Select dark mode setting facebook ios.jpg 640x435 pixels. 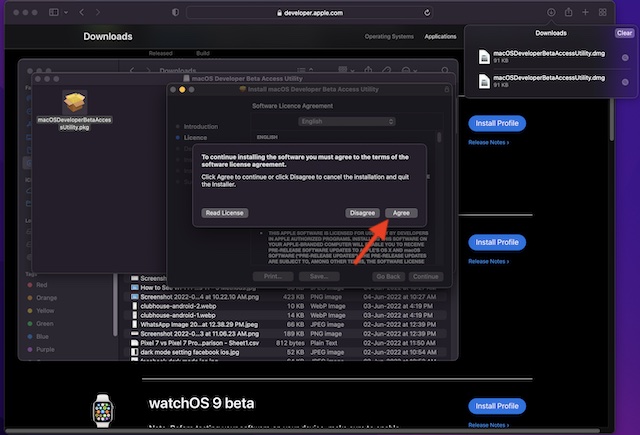[284, 352]
